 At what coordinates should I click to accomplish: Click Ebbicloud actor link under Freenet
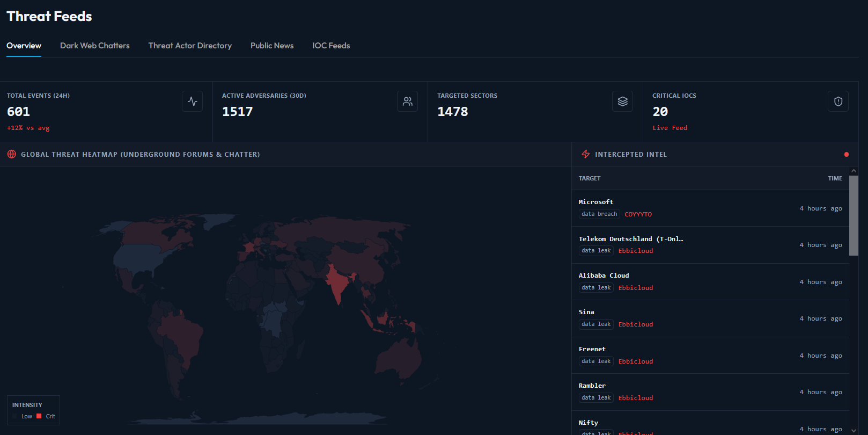(636, 361)
